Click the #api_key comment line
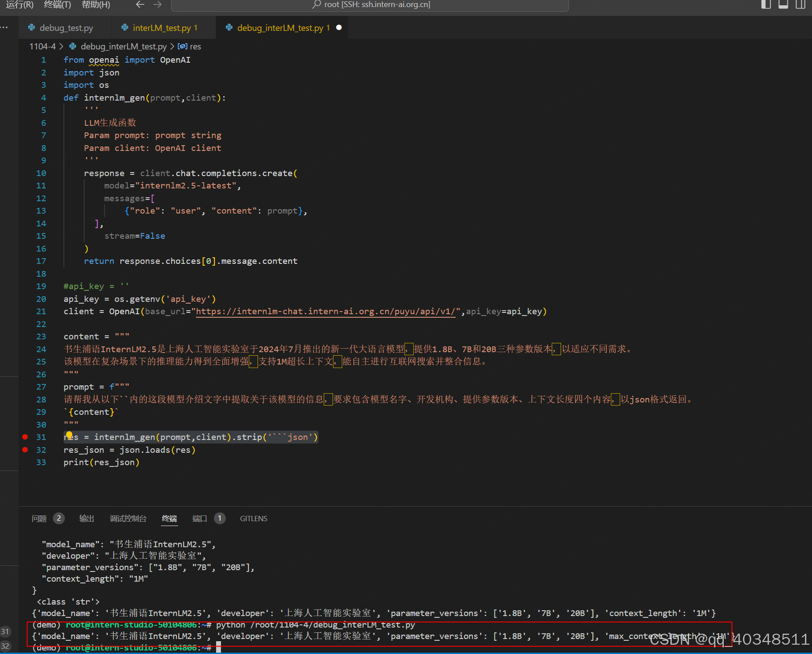812x654 pixels. [96, 286]
